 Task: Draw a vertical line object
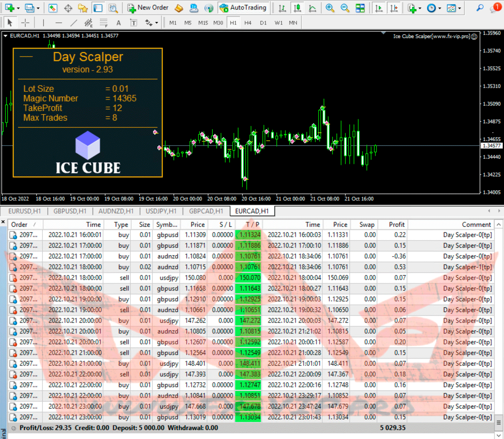tap(43, 23)
